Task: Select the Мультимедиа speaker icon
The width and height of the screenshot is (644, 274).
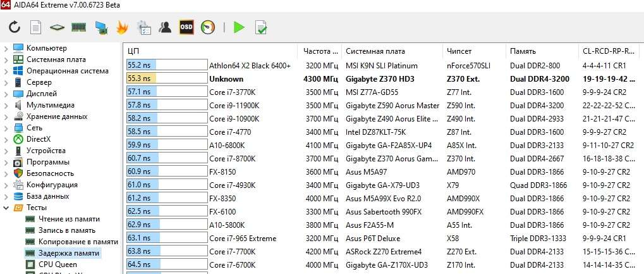Action: tap(18, 105)
